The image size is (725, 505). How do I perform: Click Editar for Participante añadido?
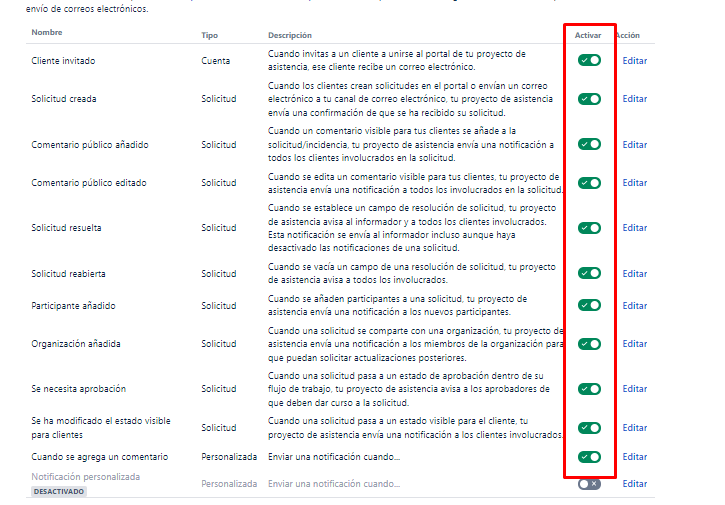click(x=634, y=305)
